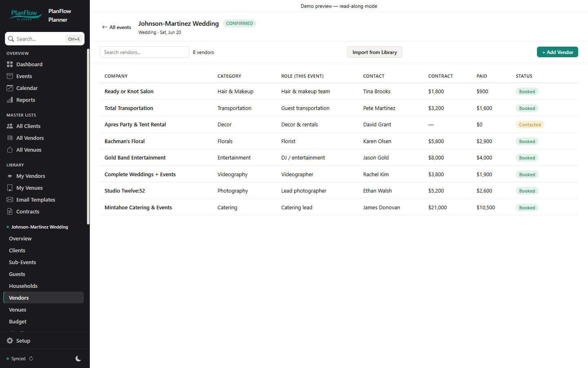
Task: Click the $21,000 contract amount
Action: click(x=437, y=207)
